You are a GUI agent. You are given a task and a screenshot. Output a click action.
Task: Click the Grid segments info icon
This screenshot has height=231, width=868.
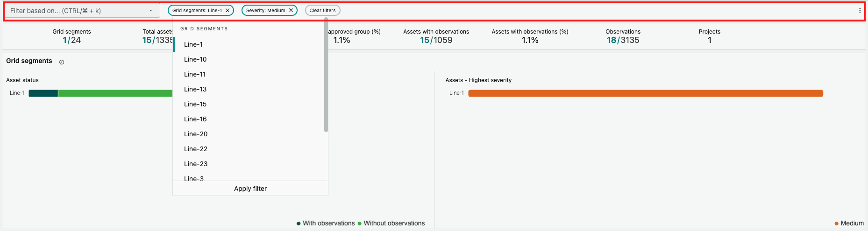point(62,62)
